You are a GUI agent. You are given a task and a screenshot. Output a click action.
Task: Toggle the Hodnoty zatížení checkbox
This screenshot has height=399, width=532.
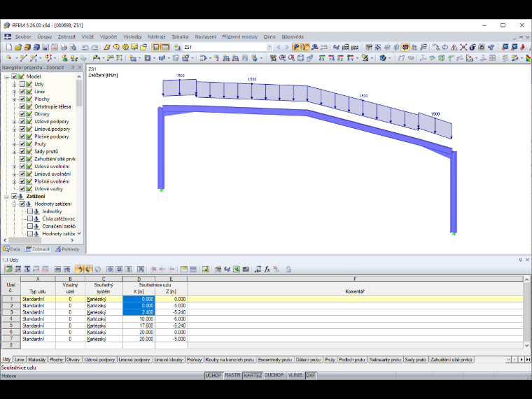click(22, 204)
